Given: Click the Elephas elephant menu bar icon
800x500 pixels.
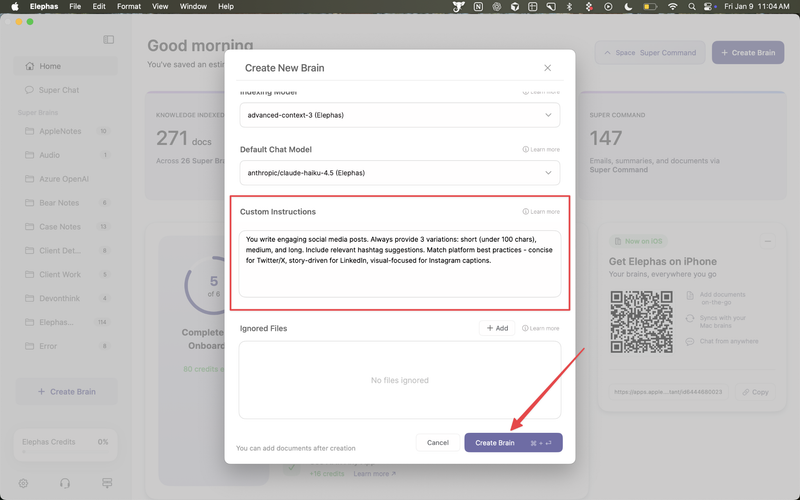Looking at the screenshot, I should pyautogui.click(x=459, y=7).
